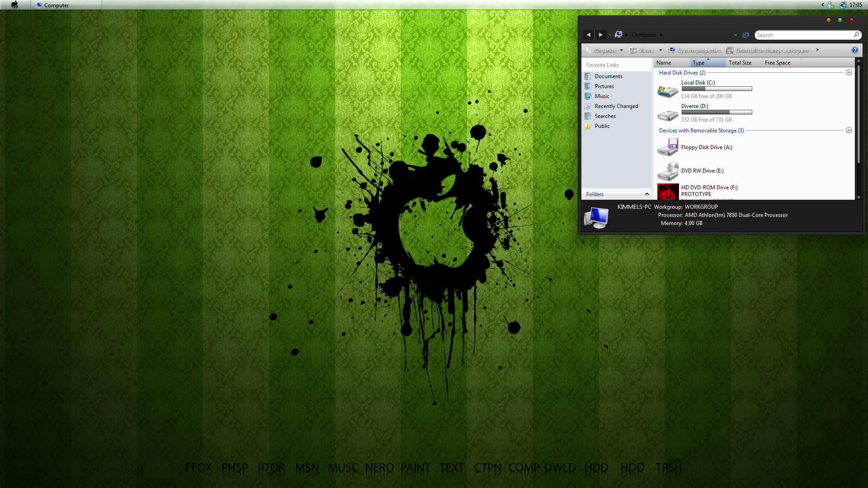868x488 pixels.
Task: Open address bar previous locations dropdown
Action: [736, 35]
